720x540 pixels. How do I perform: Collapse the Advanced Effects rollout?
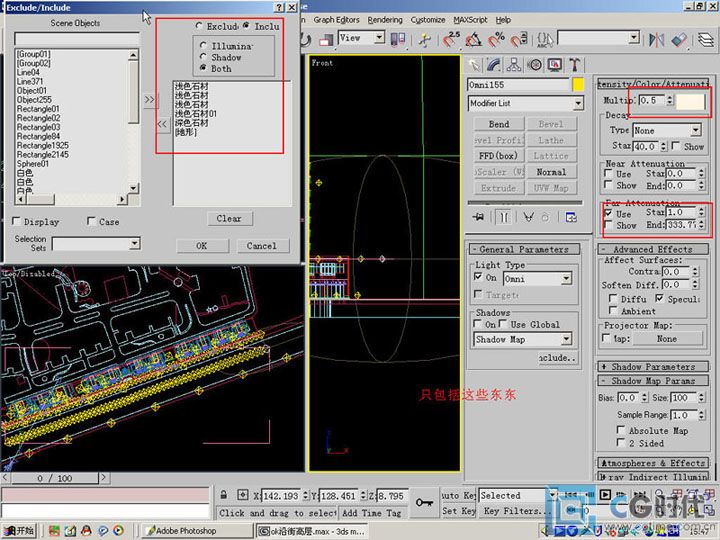coord(652,249)
